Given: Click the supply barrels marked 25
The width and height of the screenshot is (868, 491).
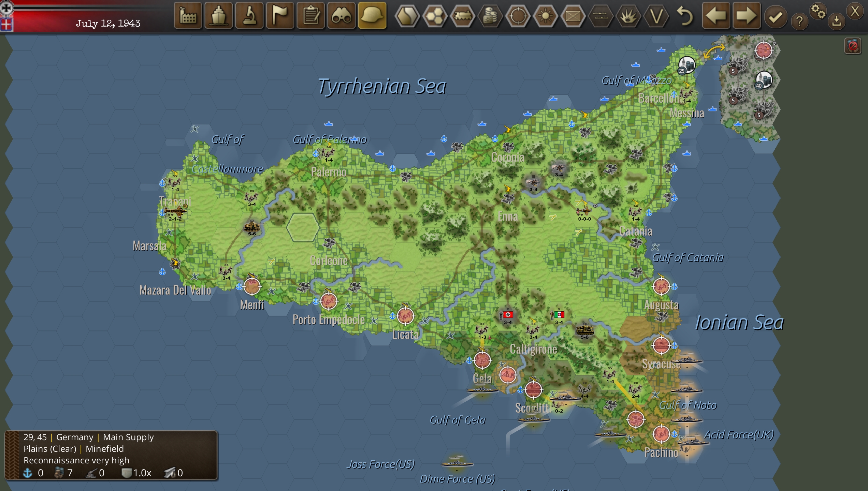Looking at the screenshot, I should click(x=686, y=65).
